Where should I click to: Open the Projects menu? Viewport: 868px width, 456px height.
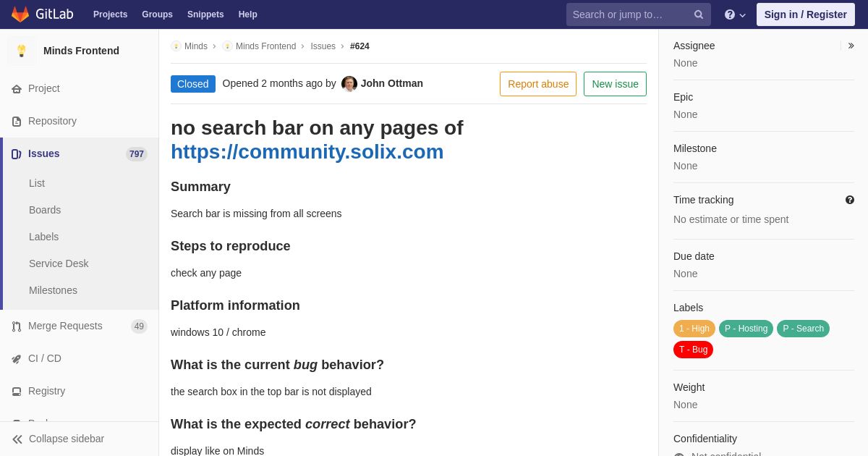(111, 14)
